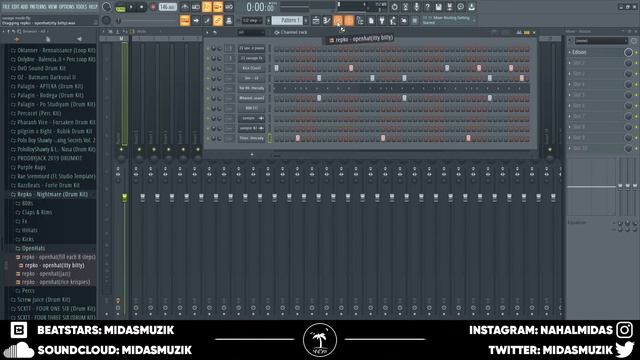Viewport: 640px width, 360px height.
Task: Open the PATTERNS menu
Action: tap(38, 7)
